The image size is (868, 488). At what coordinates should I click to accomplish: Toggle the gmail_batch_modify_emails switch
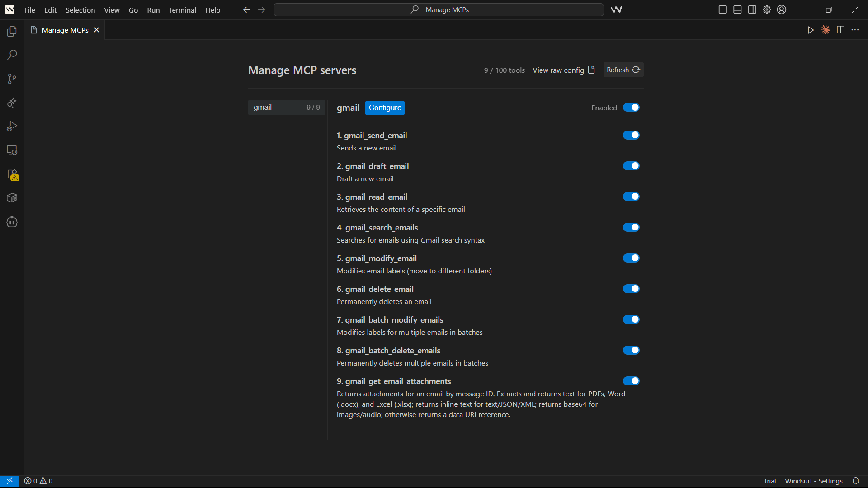point(631,319)
